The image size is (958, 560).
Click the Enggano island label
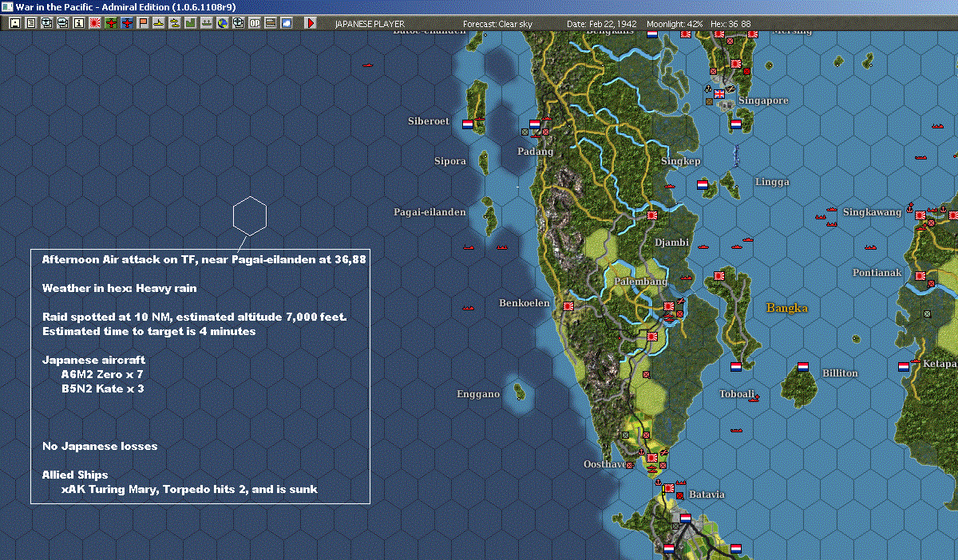[478, 394]
